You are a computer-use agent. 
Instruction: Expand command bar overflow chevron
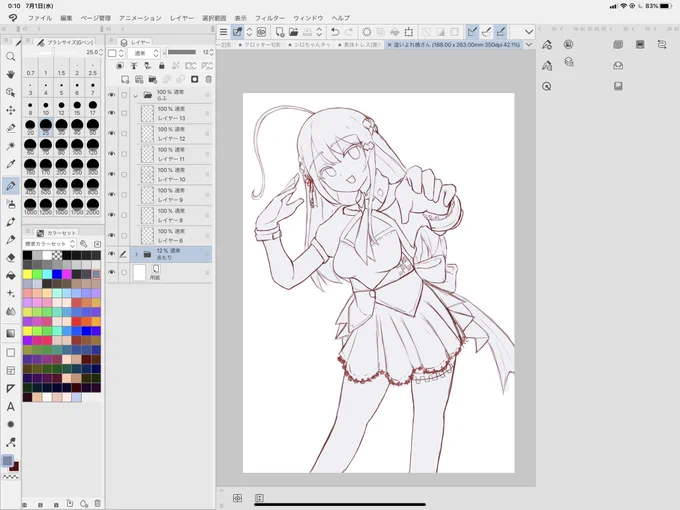pyautogui.click(x=528, y=32)
